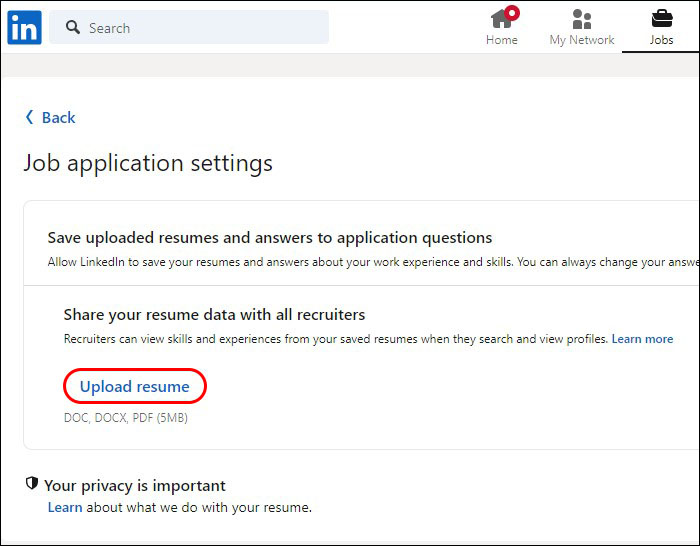Open the Home house icon
The height and width of the screenshot is (546, 700).
501,19
